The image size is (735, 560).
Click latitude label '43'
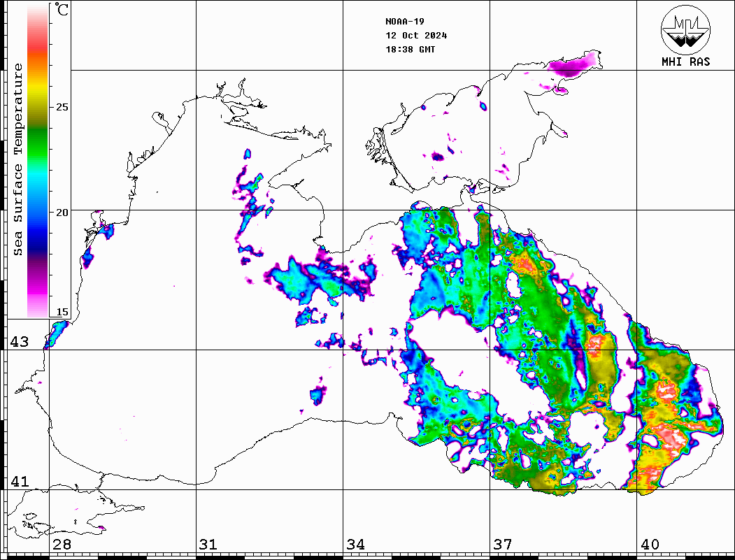(19, 342)
